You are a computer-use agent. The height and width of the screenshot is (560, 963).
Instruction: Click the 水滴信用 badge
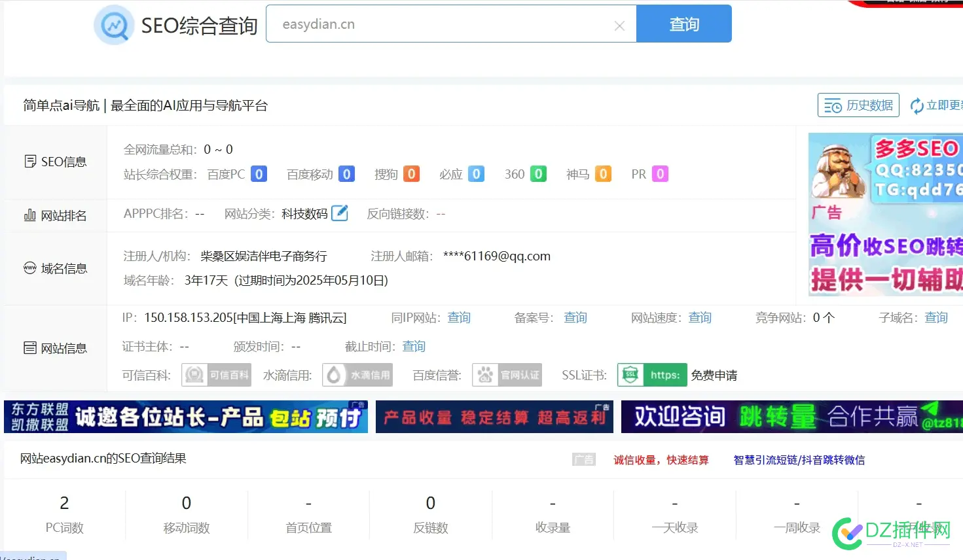click(x=357, y=375)
